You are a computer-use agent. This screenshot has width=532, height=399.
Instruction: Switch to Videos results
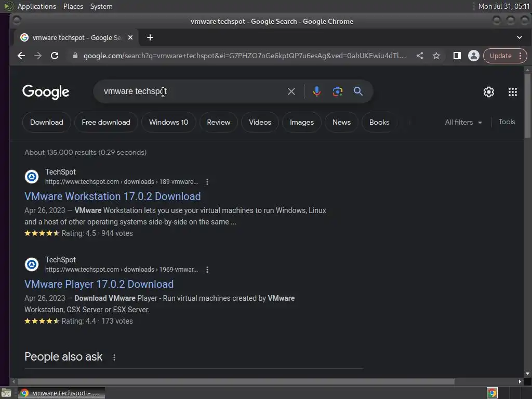tap(260, 122)
